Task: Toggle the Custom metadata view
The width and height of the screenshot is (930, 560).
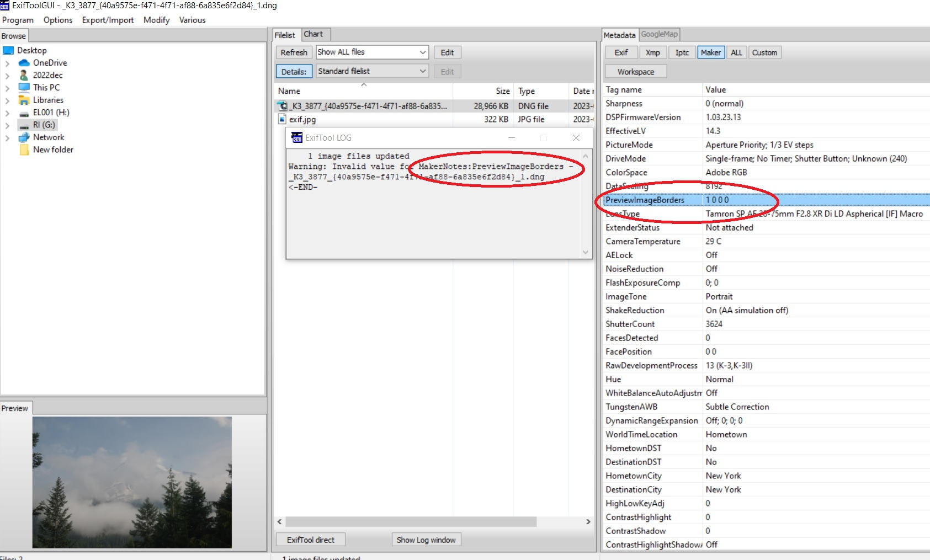Action: pos(764,52)
